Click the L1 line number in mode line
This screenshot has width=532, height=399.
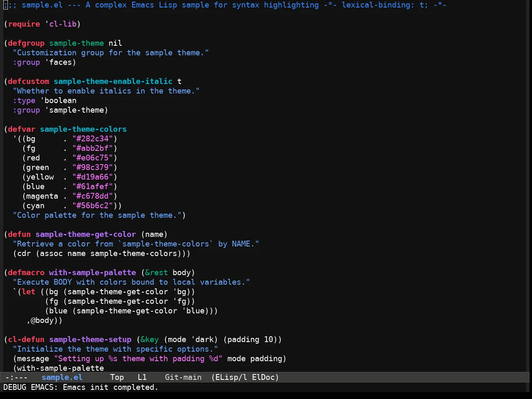pos(142,377)
